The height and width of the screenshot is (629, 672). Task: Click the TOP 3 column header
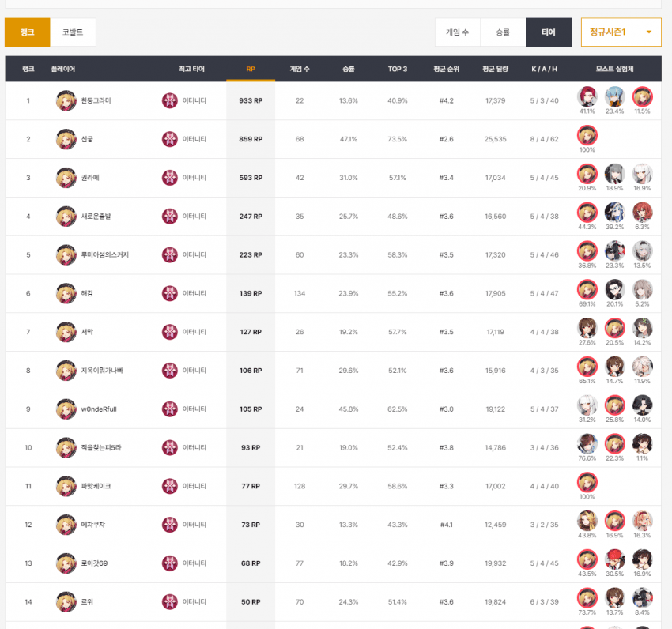click(398, 69)
